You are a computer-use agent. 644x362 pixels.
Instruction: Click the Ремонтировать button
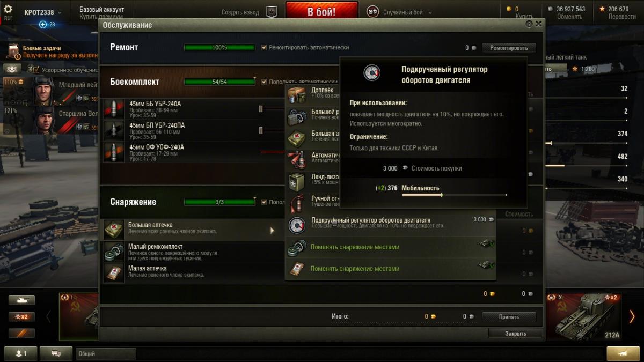[509, 48]
